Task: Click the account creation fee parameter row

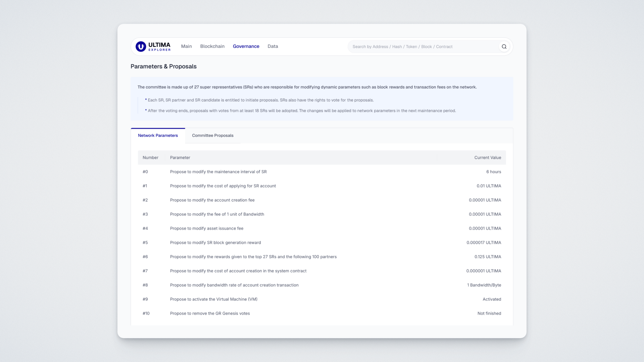Action: (212, 200)
